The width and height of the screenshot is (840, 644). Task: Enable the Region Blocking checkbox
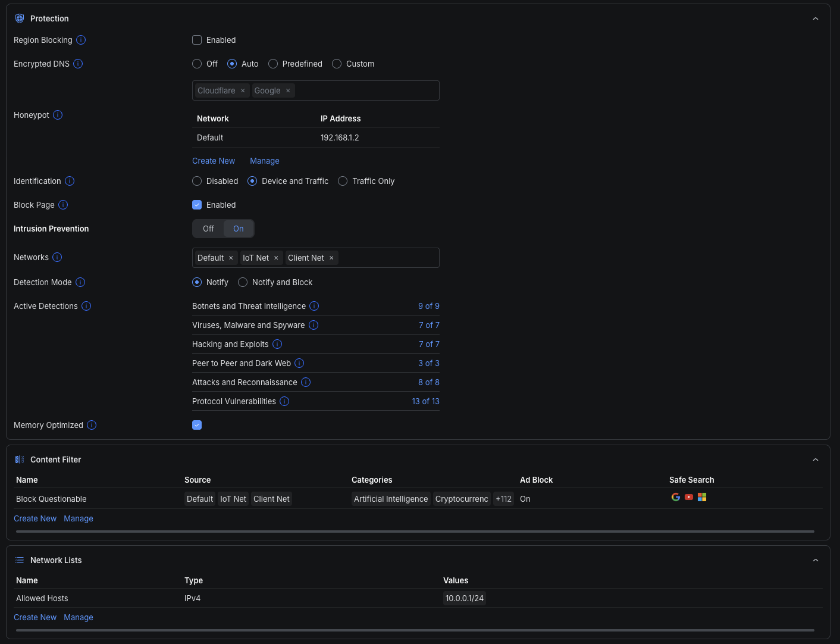(x=197, y=40)
